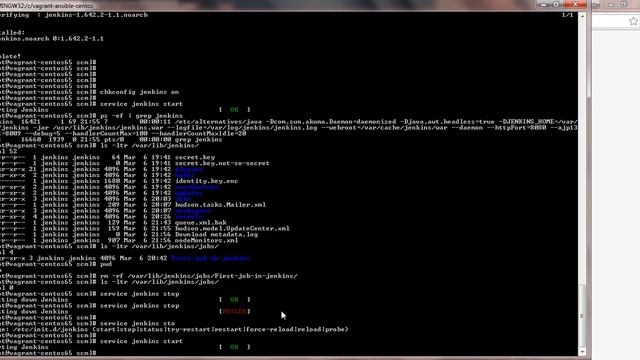
Task: Maximize the MINGW32 terminal window
Action: (x=556, y=4)
